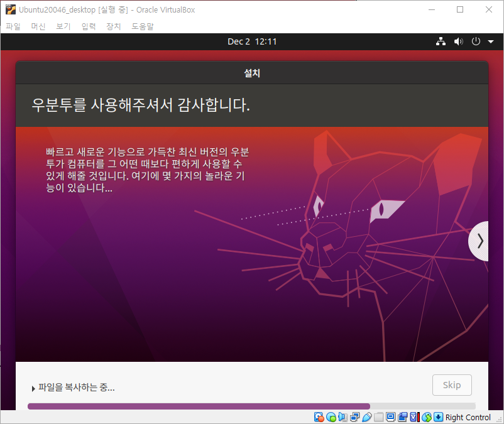The width and height of the screenshot is (504, 424).
Task: Open the 장치 menu
Action: 114,26
